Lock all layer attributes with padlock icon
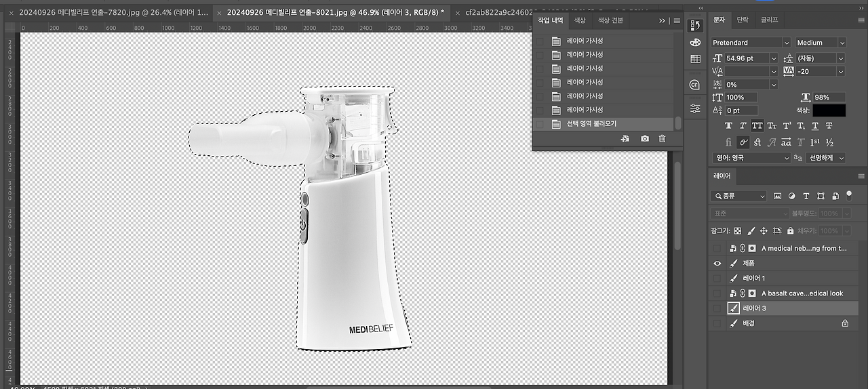 click(x=790, y=231)
